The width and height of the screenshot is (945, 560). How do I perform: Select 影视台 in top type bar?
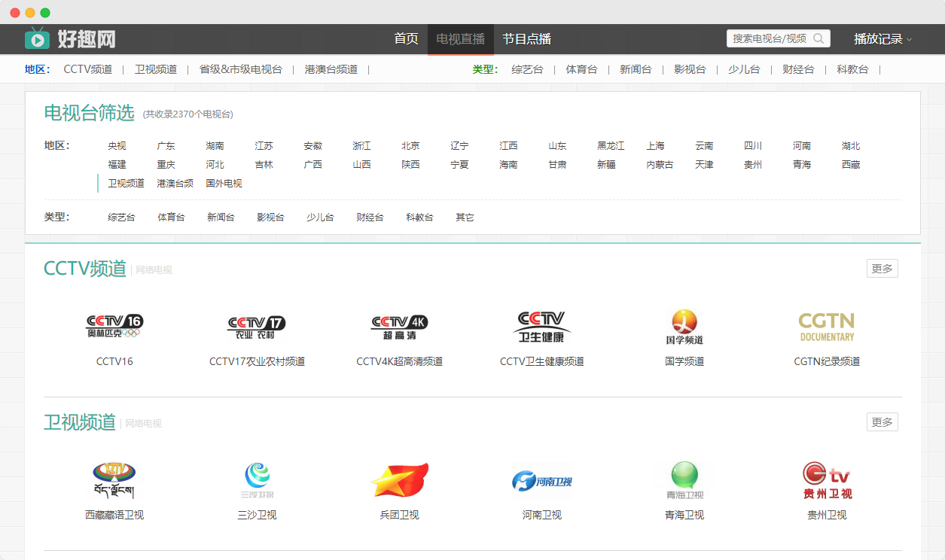coord(690,69)
